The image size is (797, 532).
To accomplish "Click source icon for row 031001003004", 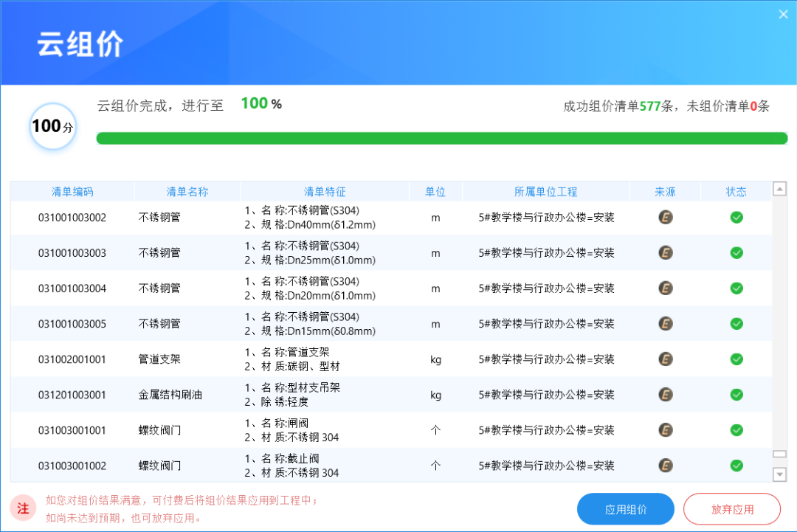I will (666, 289).
